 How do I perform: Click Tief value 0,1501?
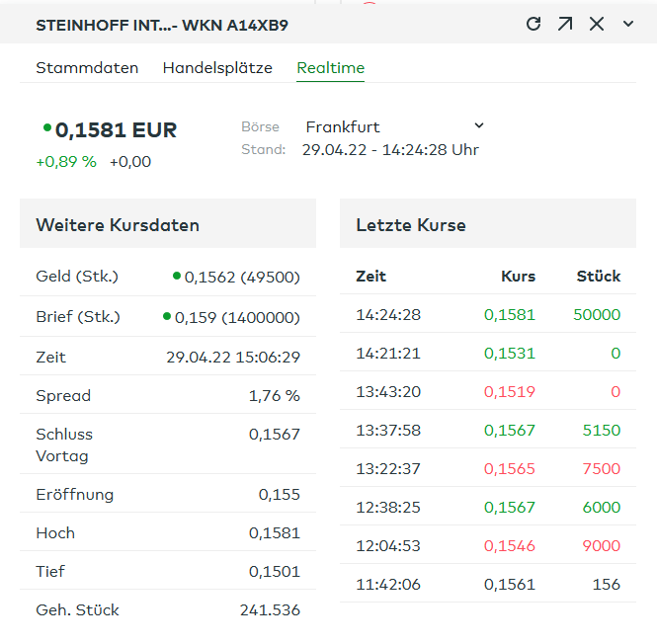point(275,572)
